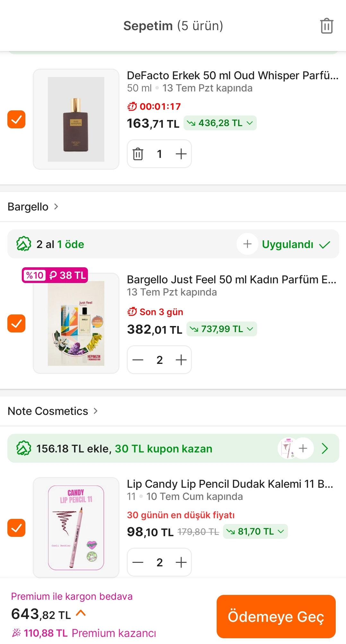Uncheck the Bargello Just Feel item checkbox

pos(16,323)
